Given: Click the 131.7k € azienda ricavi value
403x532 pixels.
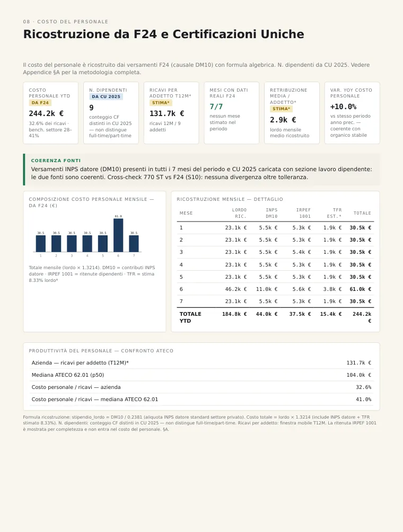Looking at the screenshot, I should click(x=359, y=362).
